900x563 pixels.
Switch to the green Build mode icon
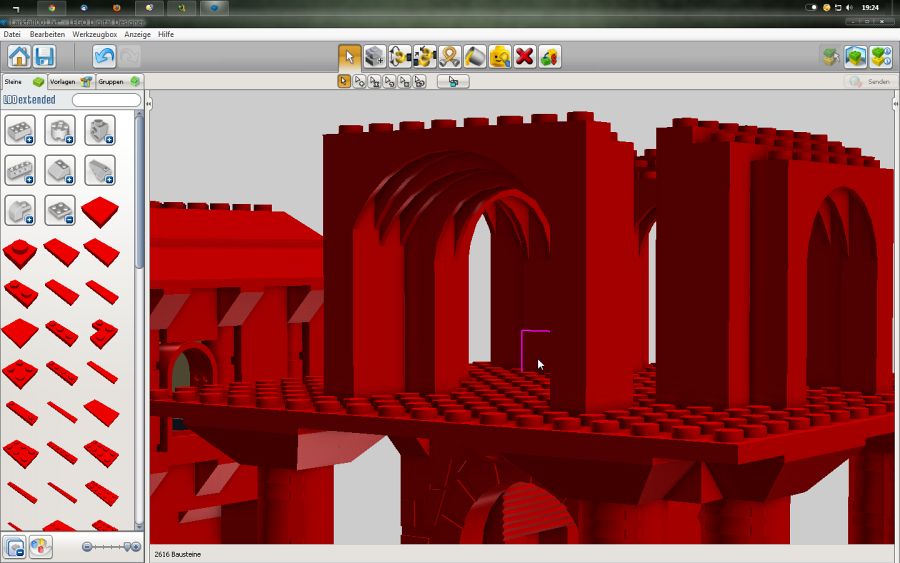pos(855,56)
